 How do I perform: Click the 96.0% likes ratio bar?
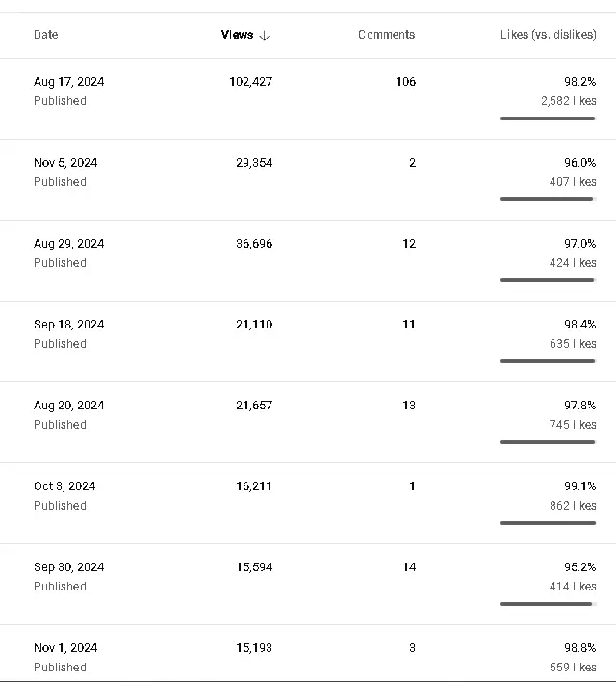(x=548, y=199)
